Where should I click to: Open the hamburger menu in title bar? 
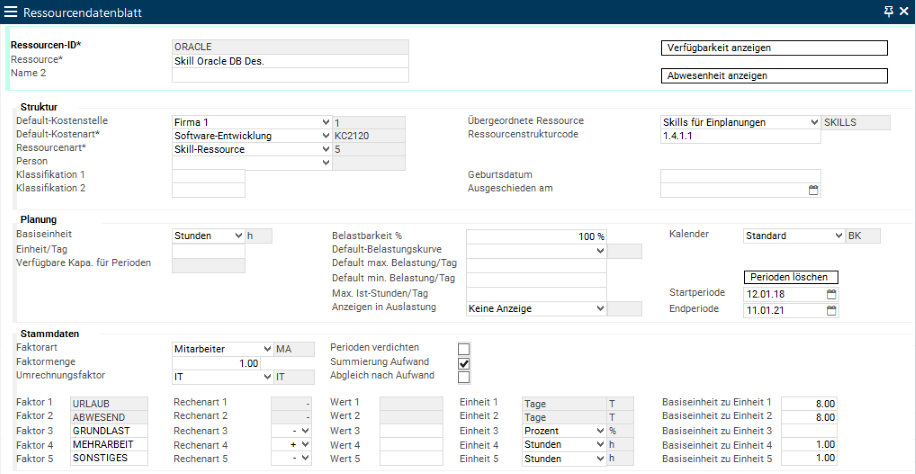pos(10,11)
